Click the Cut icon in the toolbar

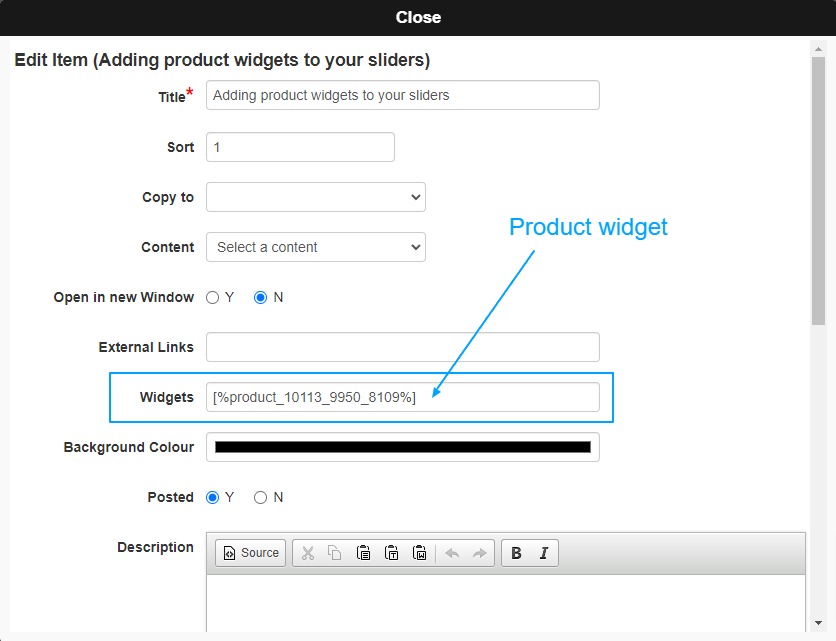pos(308,553)
